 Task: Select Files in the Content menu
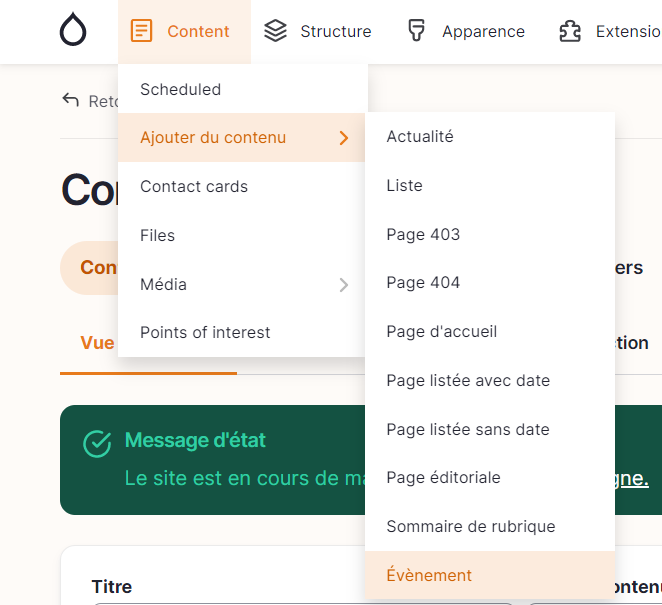(157, 236)
